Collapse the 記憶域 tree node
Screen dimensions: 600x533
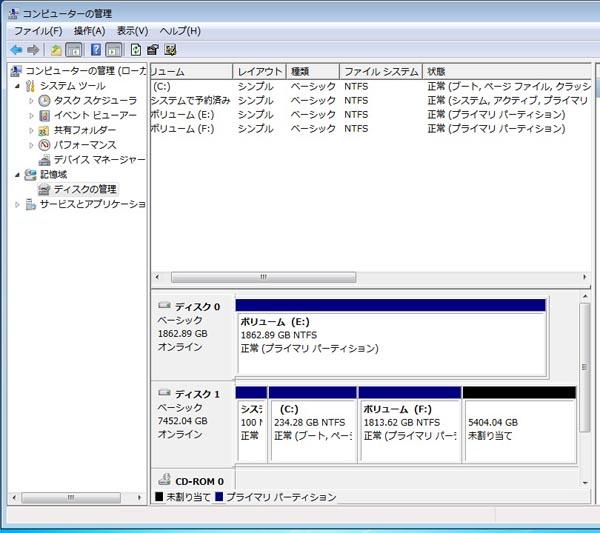tap(17, 175)
